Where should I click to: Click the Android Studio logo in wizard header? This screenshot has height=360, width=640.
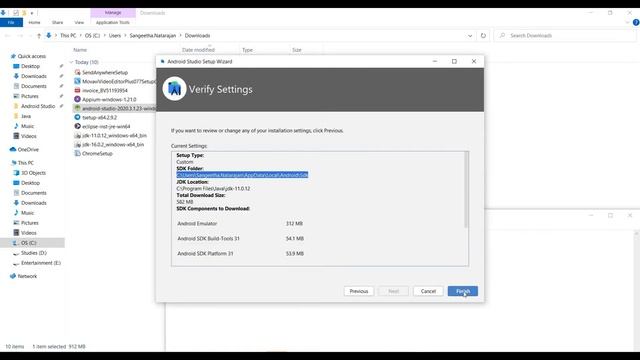(174, 89)
